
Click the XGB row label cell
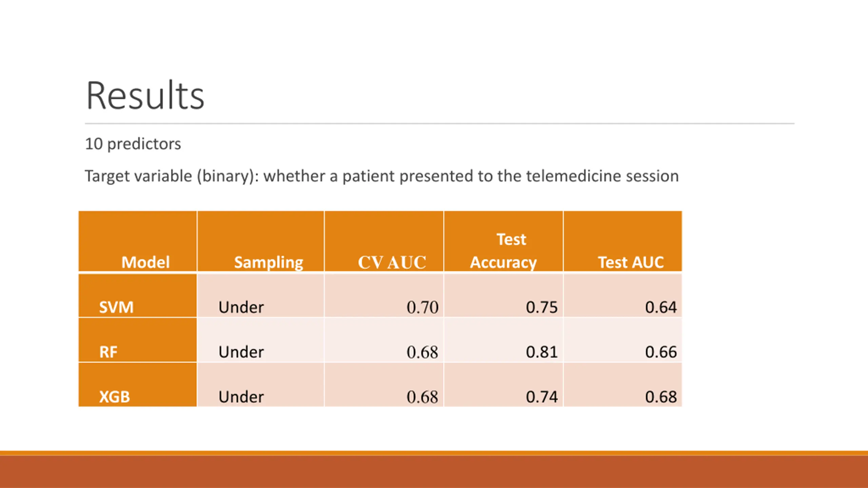point(138,385)
